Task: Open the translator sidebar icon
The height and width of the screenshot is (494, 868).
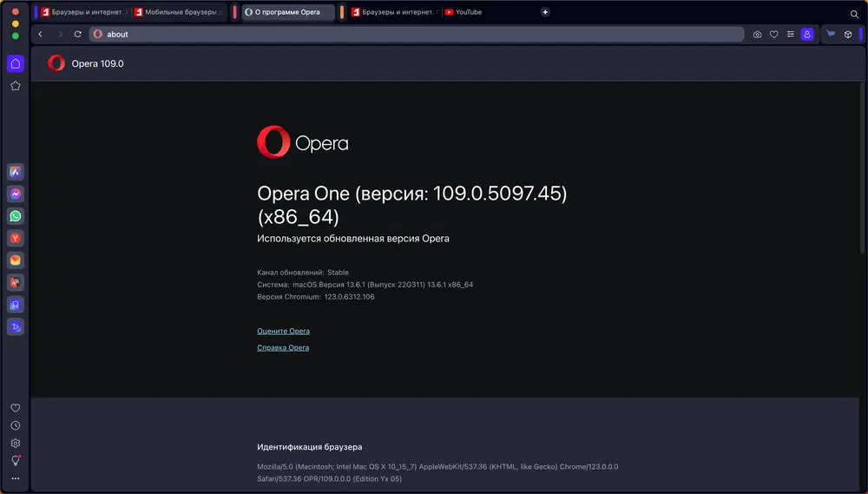Action: [x=16, y=282]
